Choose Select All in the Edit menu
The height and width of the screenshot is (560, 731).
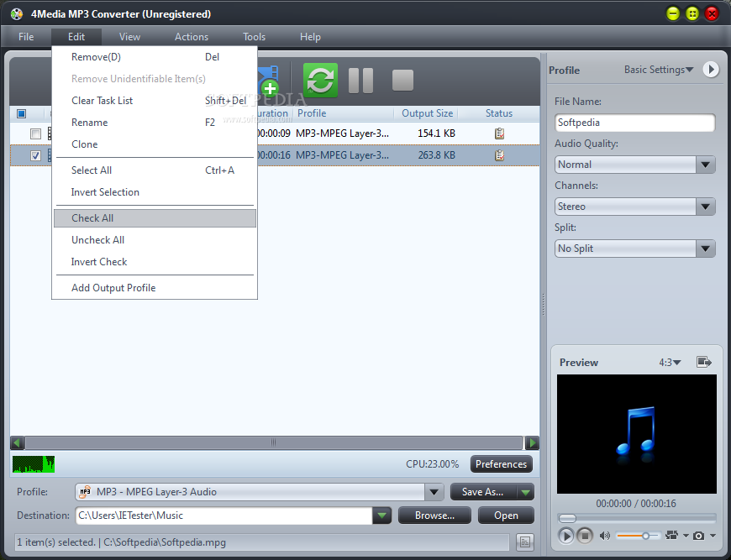coord(155,170)
